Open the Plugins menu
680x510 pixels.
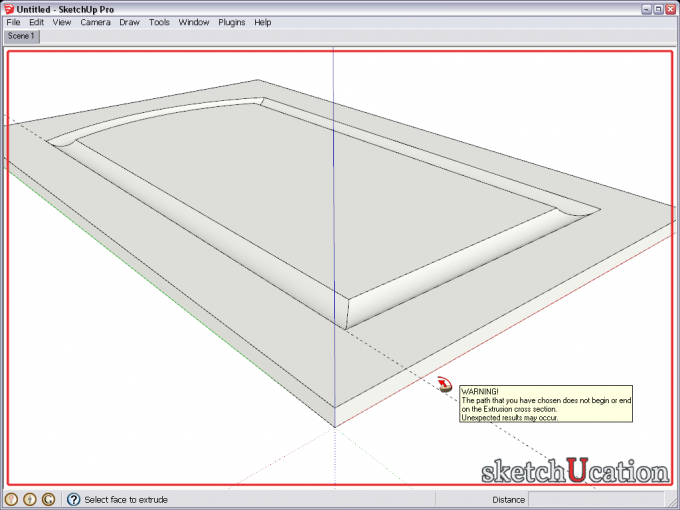232,22
